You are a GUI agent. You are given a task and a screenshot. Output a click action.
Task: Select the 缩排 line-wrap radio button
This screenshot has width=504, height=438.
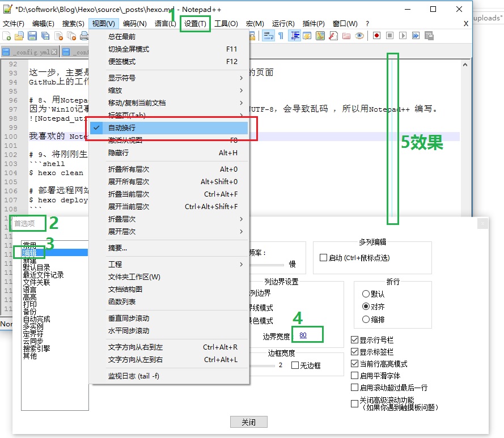(366, 320)
